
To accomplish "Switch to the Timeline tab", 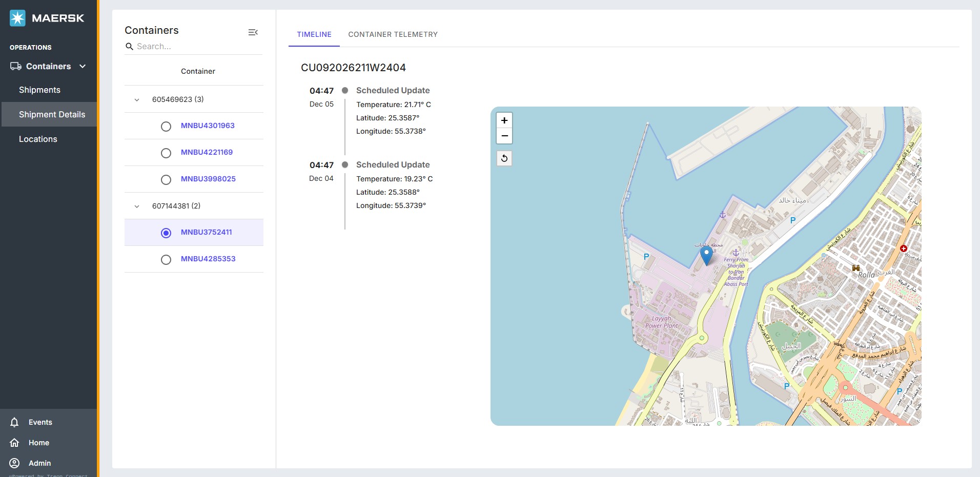I will pyautogui.click(x=314, y=34).
